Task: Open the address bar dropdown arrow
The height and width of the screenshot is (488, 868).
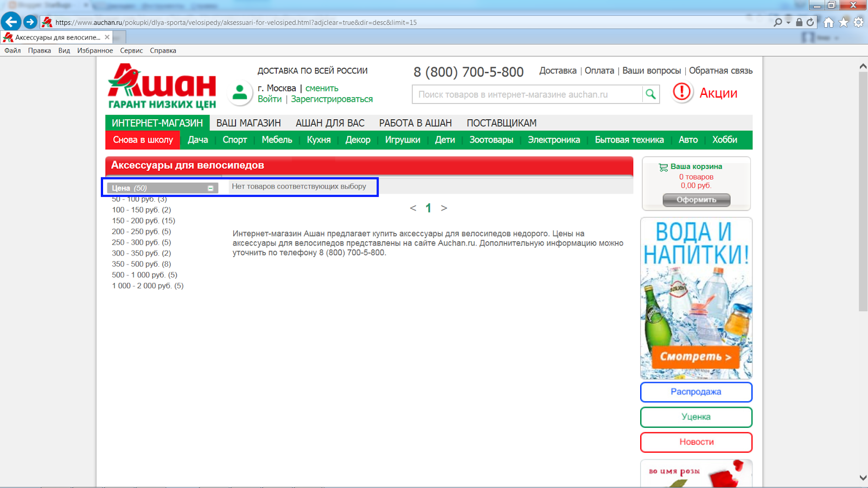Action: [788, 22]
